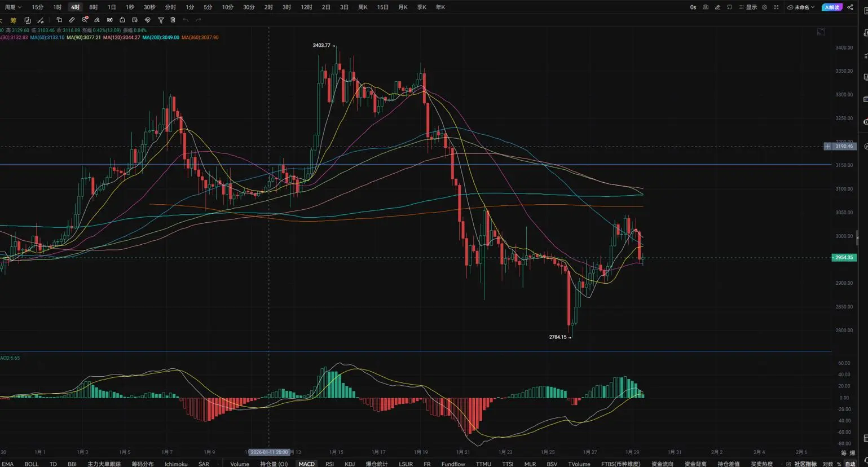Click the binoculars hide-drawings icon

(x=110, y=20)
